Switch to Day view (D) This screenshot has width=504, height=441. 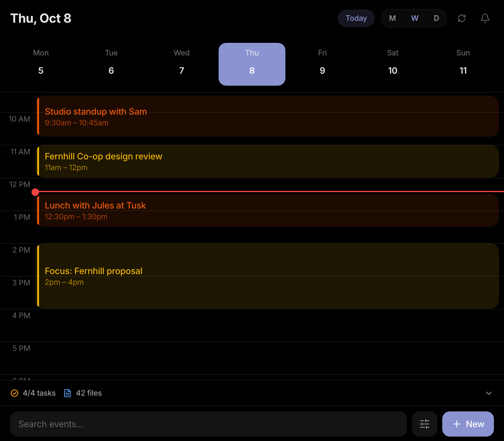click(x=436, y=18)
